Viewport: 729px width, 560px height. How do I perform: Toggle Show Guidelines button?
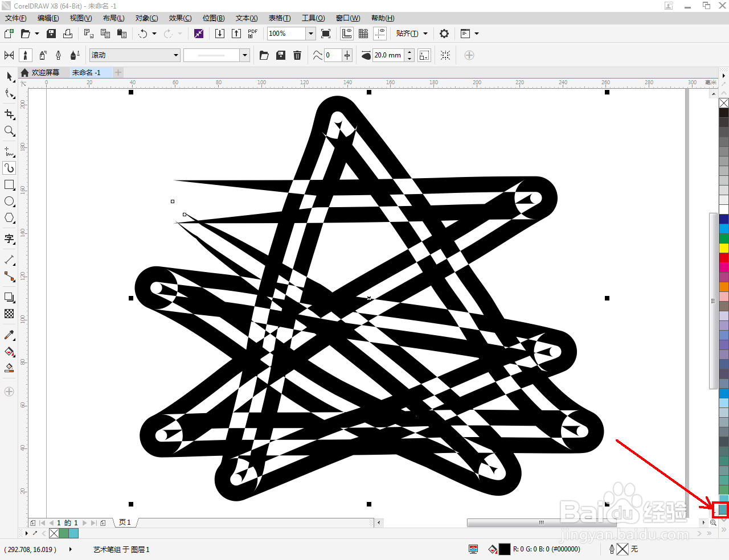pyautogui.click(x=380, y=34)
